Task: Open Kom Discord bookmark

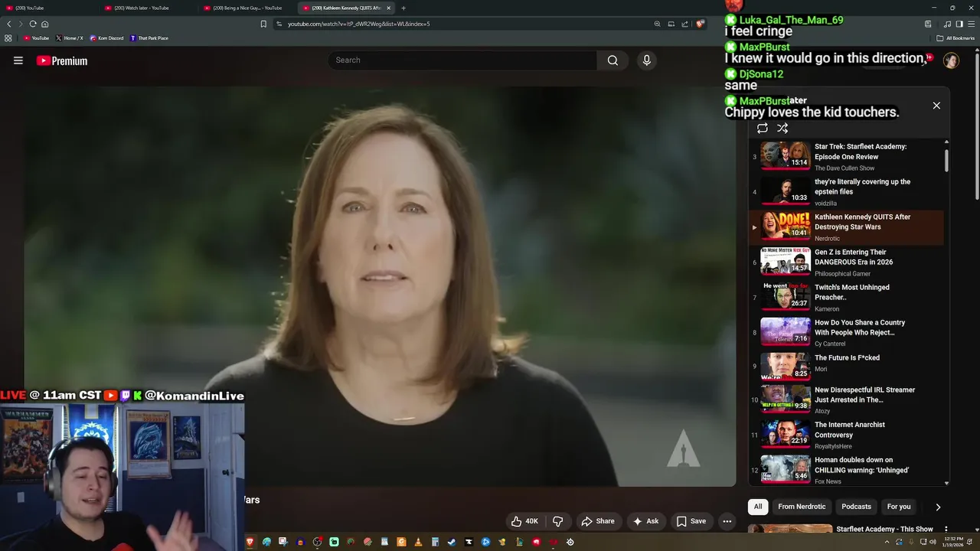Action: (x=106, y=38)
